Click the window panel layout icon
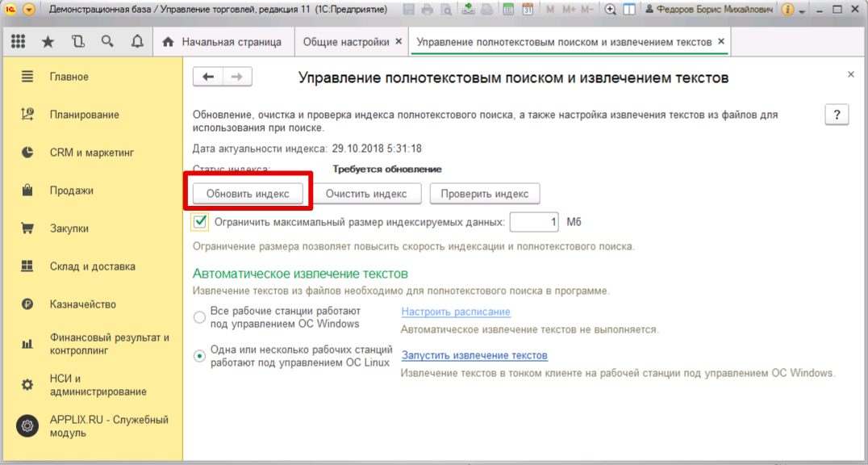The height and width of the screenshot is (465, 868). (x=629, y=10)
